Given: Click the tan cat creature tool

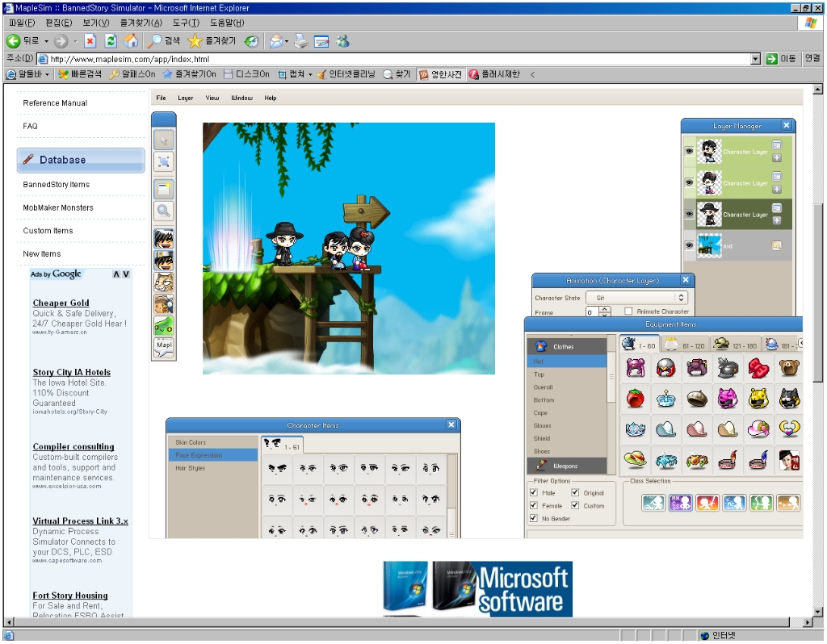Looking at the screenshot, I should (164, 282).
